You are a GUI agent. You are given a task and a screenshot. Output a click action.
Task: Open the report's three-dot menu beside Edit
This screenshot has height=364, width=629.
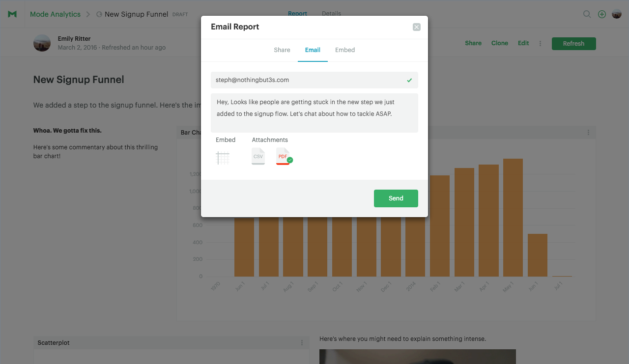540,43
